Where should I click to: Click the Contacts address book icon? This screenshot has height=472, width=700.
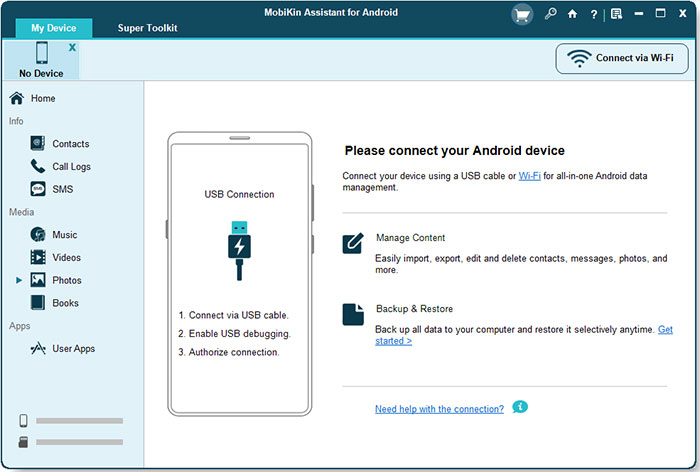(x=38, y=143)
